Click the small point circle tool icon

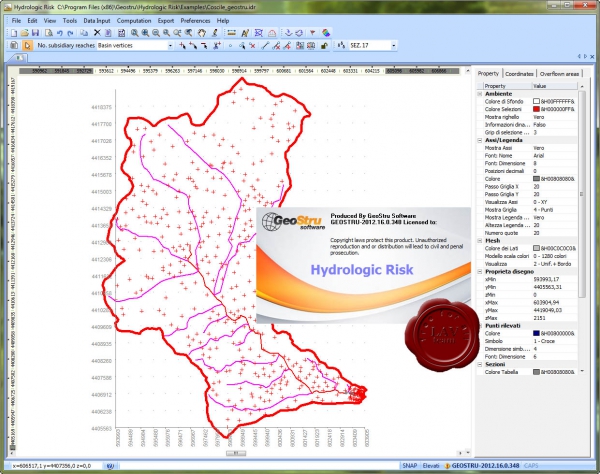(230, 46)
